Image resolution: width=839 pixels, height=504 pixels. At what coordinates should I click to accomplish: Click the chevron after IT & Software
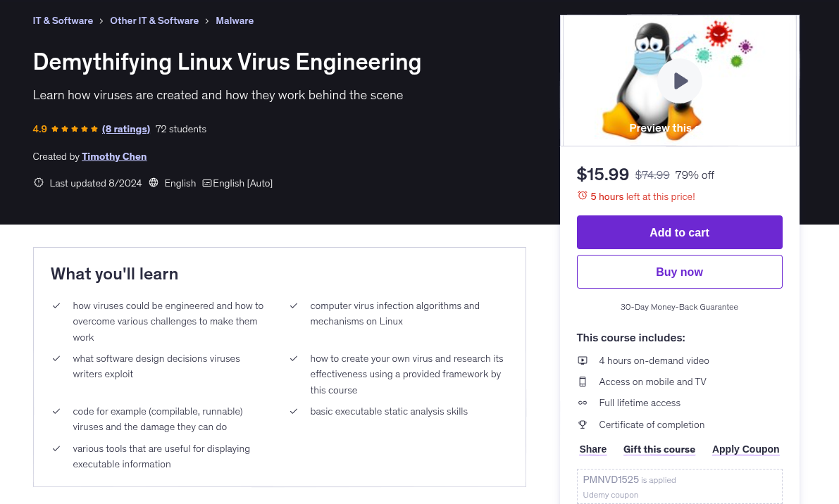[101, 21]
